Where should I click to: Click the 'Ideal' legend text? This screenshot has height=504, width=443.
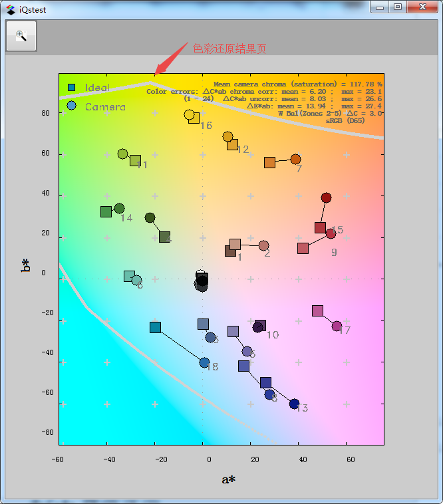tap(97, 88)
